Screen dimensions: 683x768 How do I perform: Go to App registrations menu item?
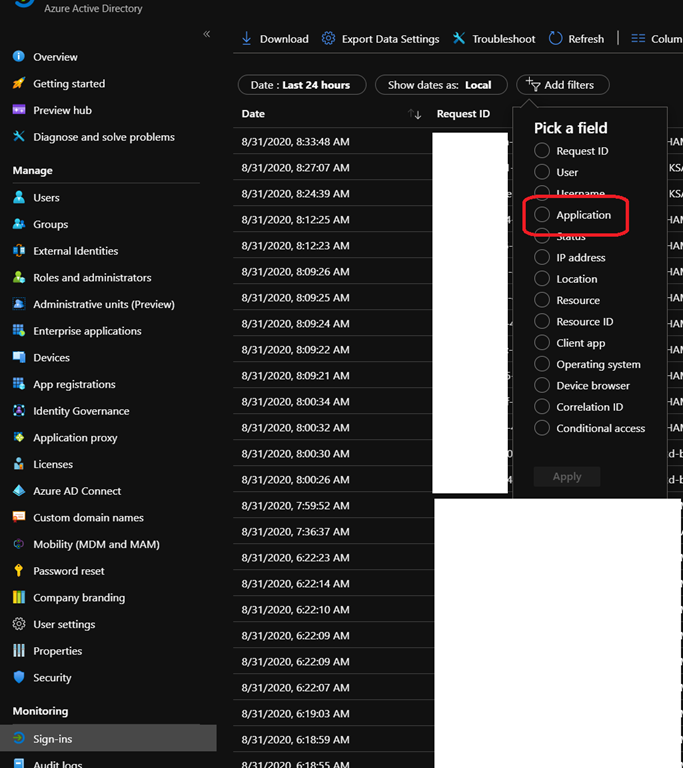point(74,384)
